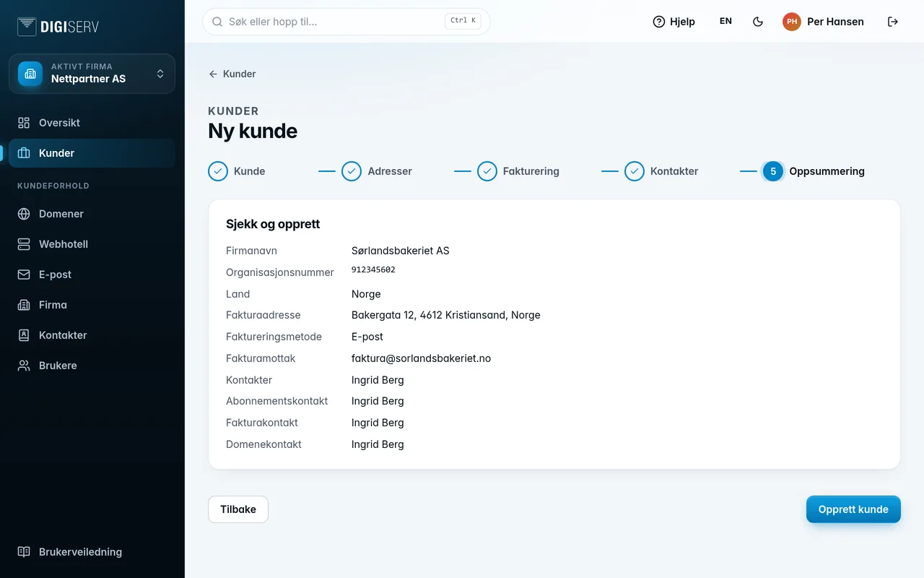Open the Brukerveiledning guide
924x578 pixels.
[92, 552]
